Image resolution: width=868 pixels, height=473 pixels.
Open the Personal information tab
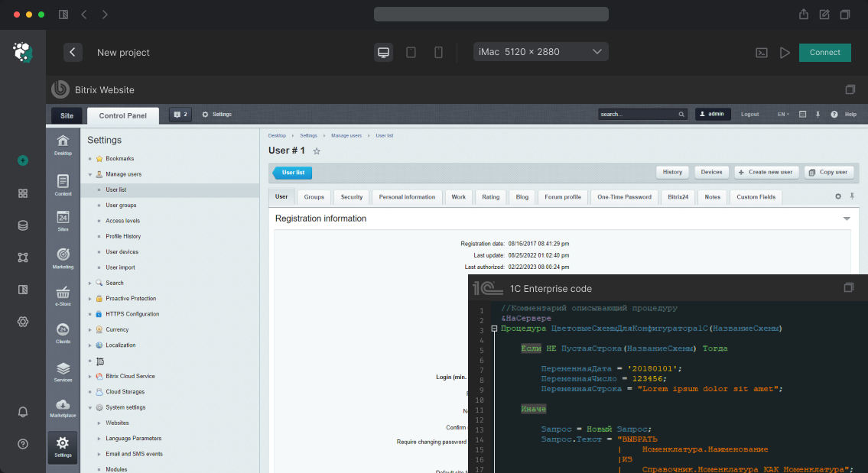pos(407,197)
